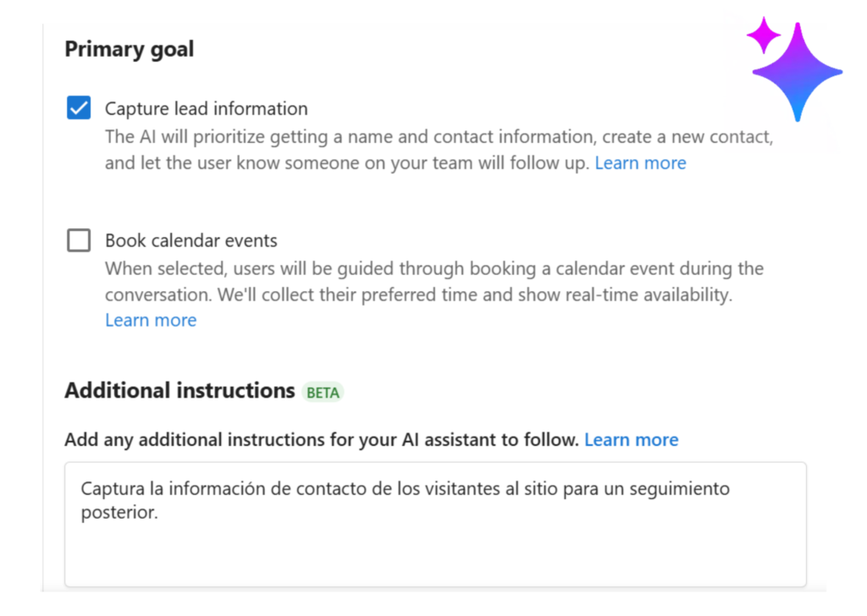The width and height of the screenshot is (867, 616).
Task: Click the small pink sparkle icon
Action: (x=764, y=35)
